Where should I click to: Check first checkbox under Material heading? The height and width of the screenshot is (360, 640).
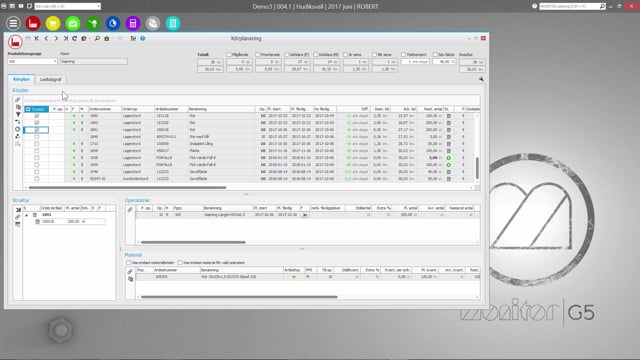[x=129, y=263]
